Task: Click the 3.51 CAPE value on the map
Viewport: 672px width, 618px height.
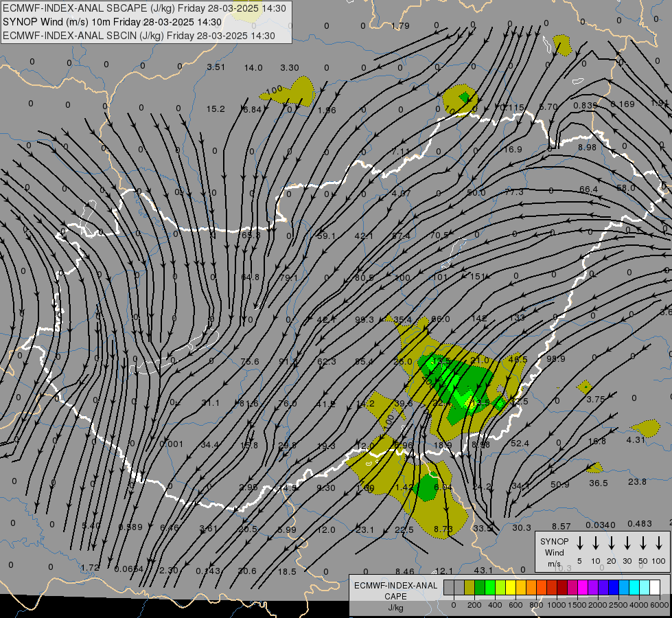Action: coord(216,67)
